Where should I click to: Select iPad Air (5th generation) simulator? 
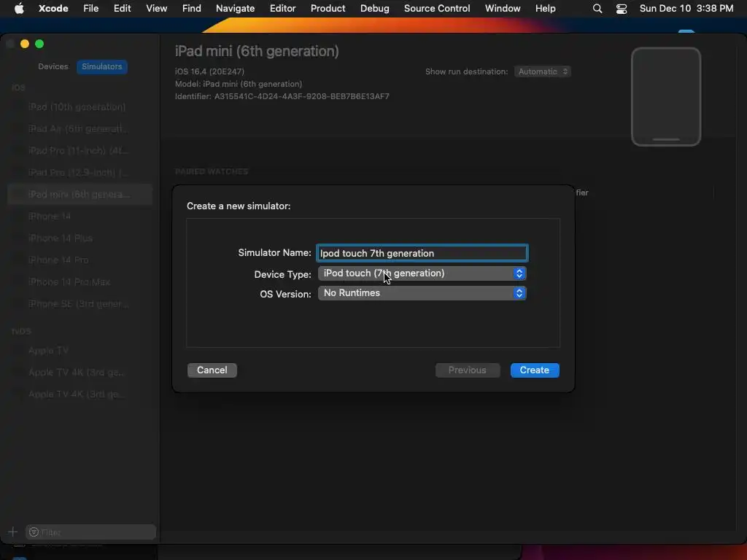tap(80, 128)
